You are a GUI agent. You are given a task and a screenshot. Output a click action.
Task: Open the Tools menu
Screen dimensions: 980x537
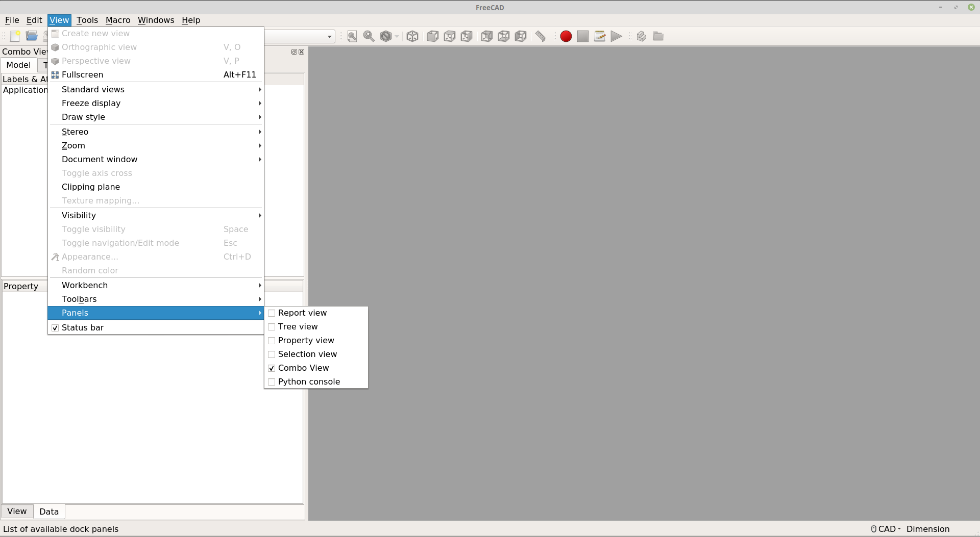tap(87, 20)
